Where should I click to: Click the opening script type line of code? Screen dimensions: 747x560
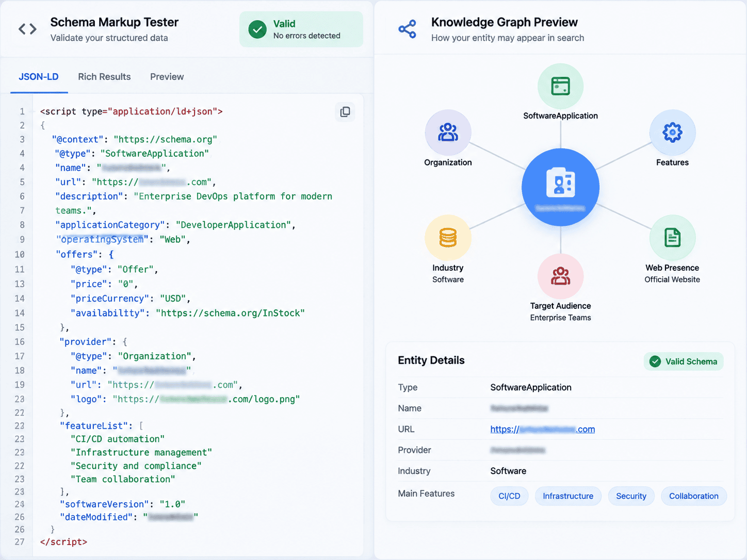tap(132, 111)
